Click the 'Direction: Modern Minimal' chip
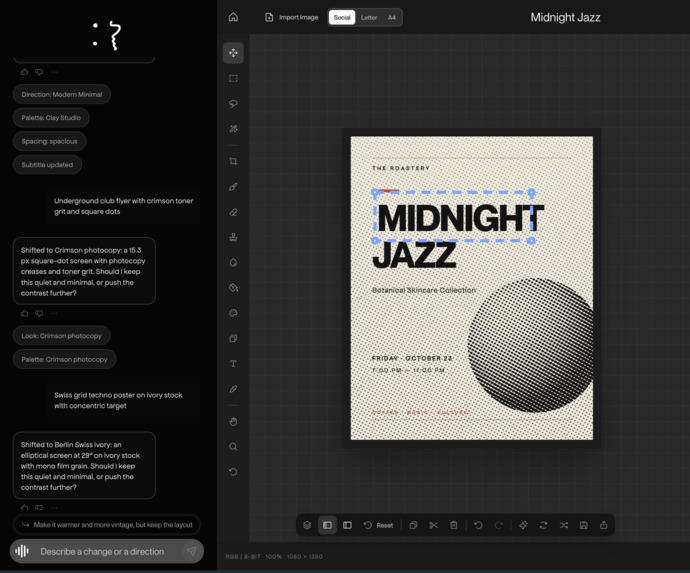This screenshot has width=690, height=573. click(62, 94)
